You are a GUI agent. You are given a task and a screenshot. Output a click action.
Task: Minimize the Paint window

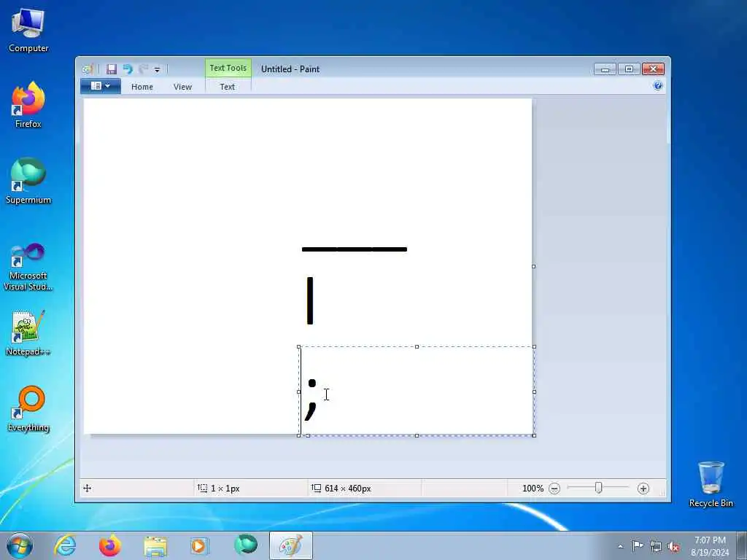pos(605,69)
